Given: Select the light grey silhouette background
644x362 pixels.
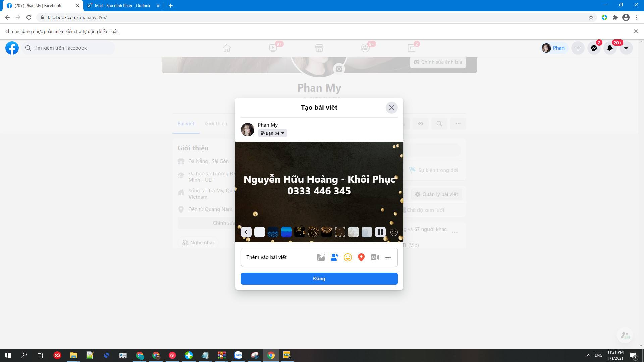Looking at the screenshot, I should coord(367,232).
